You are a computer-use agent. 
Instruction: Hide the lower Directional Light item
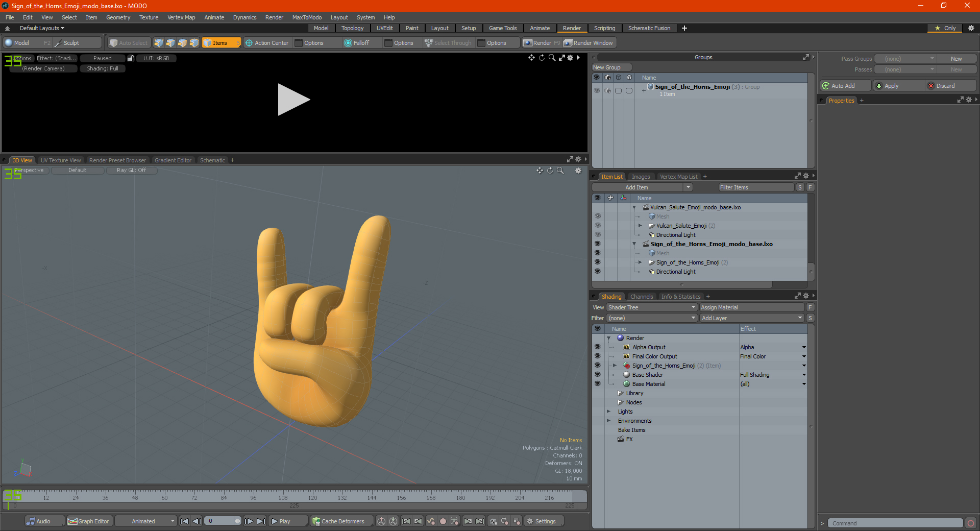(597, 272)
